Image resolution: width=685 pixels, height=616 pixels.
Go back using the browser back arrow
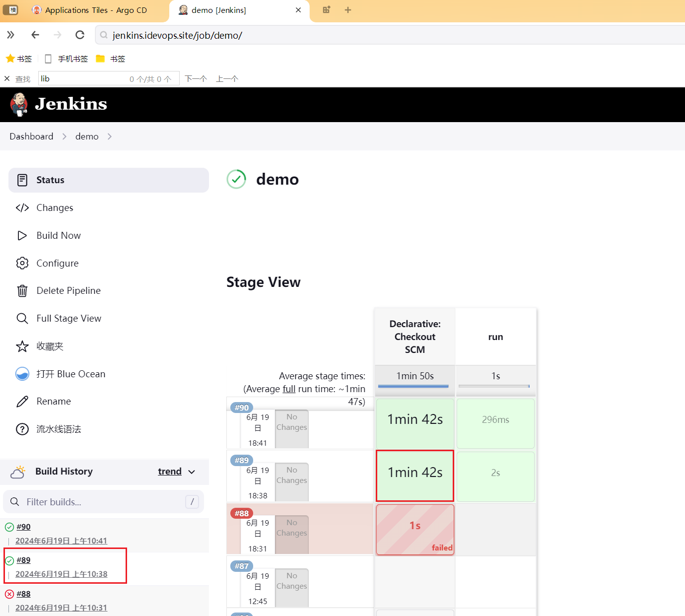click(x=35, y=35)
